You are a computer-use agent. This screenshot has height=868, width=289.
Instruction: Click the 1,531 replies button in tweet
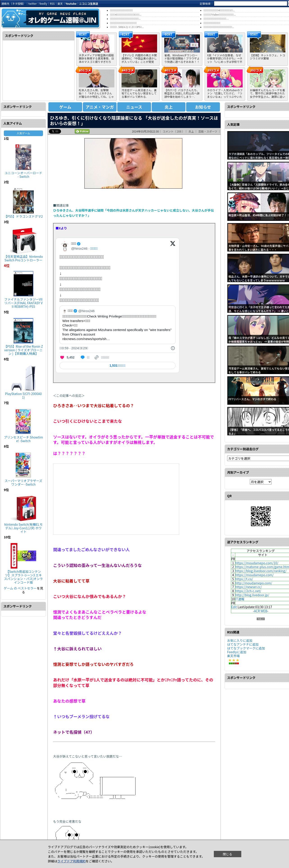click(117, 365)
